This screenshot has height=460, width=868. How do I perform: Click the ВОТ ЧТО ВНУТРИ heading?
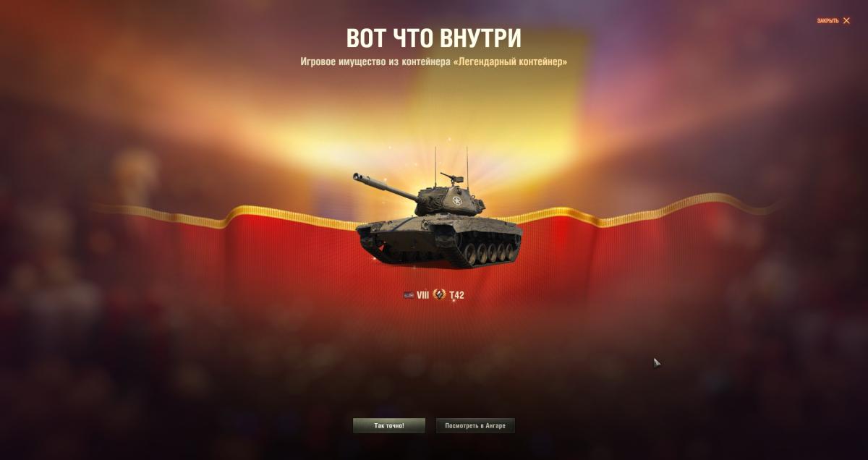coord(434,38)
